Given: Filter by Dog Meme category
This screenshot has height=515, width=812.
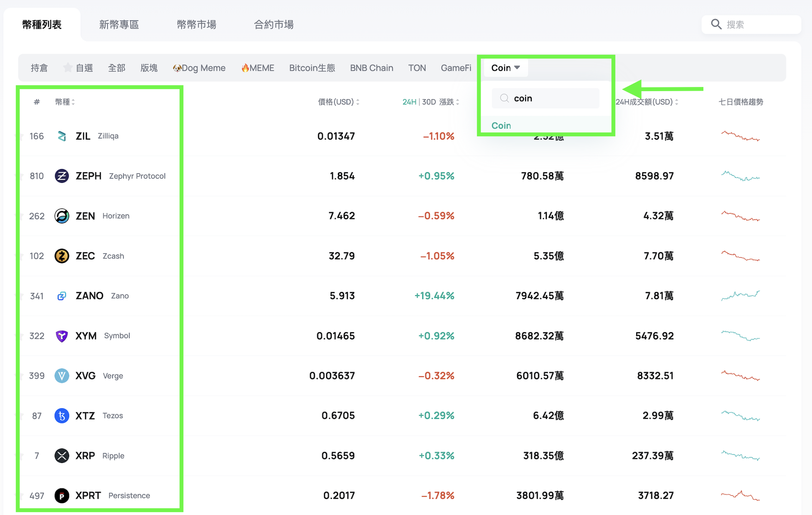Looking at the screenshot, I should point(199,68).
